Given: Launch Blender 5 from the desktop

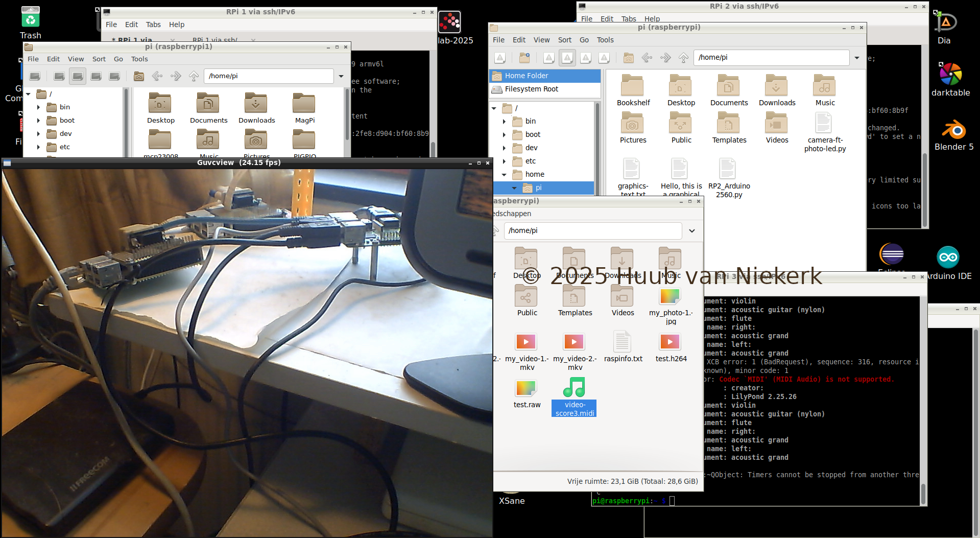Looking at the screenshot, I should (x=953, y=130).
